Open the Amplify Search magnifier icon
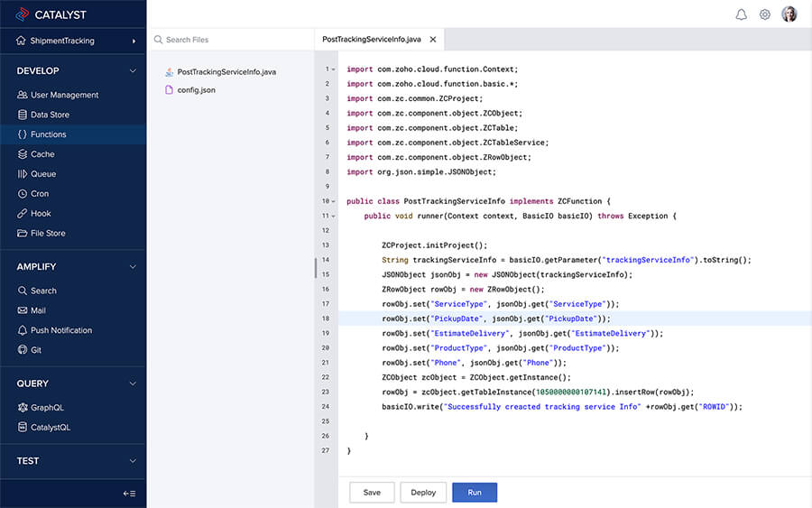Viewport: 812px width, 508px height. (x=23, y=291)
